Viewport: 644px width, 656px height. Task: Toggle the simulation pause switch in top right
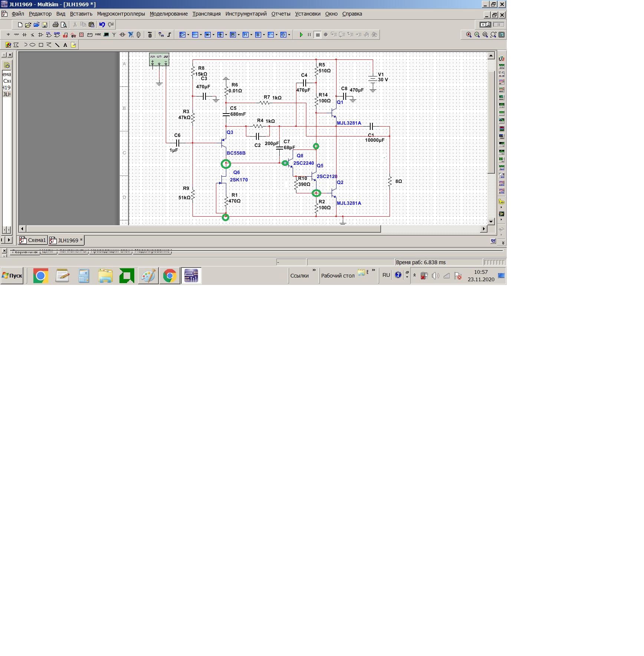pos(499,24)
